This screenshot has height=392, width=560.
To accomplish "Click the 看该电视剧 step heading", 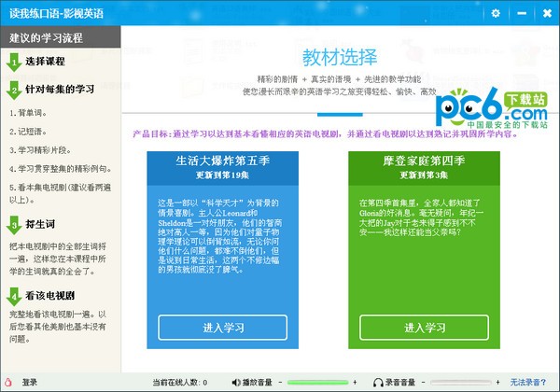I will [x=49, y=296].
